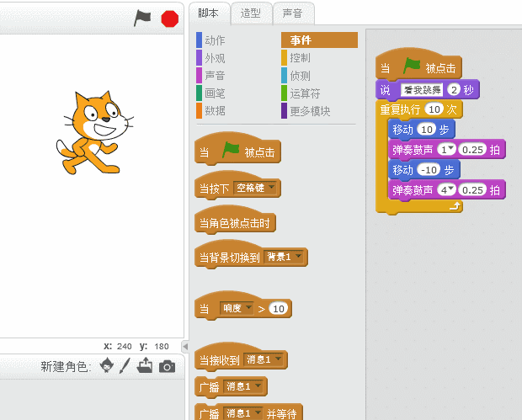This screenshot has height=420, width=522.
Task: Open the 空格键 key dropdown
Action: point(255,188)
